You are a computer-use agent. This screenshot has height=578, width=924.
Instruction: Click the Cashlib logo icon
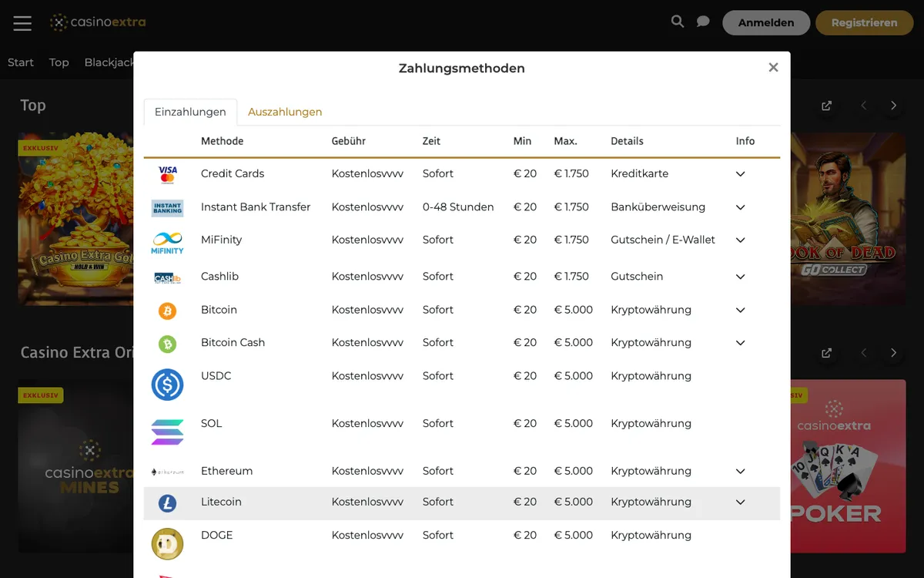click(167, 277)
